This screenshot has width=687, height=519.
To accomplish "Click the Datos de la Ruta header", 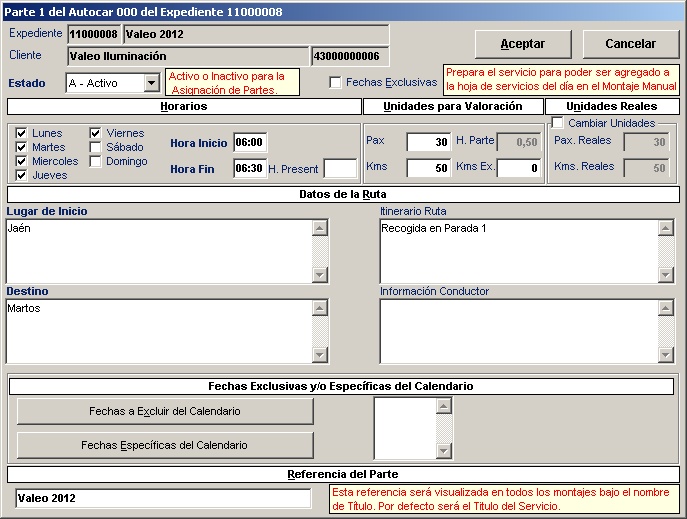I will pyautogui.click(x=343, y=194).
